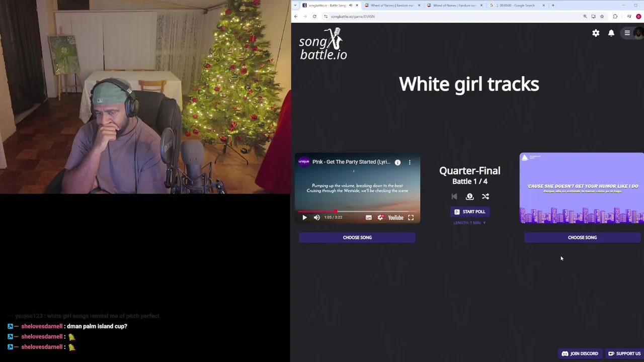644x362 pixels.
Task: Click shelovesdarnell in palm island chat message
Action: (42, 326)
